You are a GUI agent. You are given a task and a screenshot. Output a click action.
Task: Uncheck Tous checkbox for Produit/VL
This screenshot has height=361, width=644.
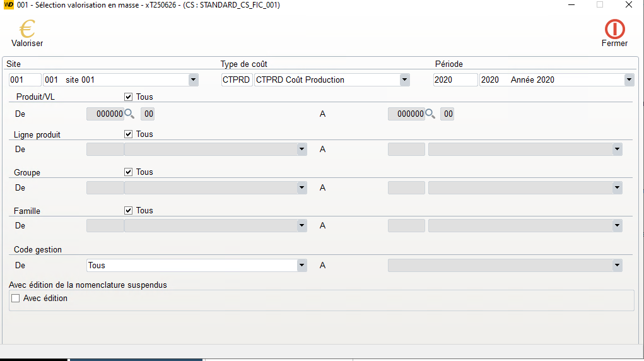pyautogui.click(x=129, y=97)
